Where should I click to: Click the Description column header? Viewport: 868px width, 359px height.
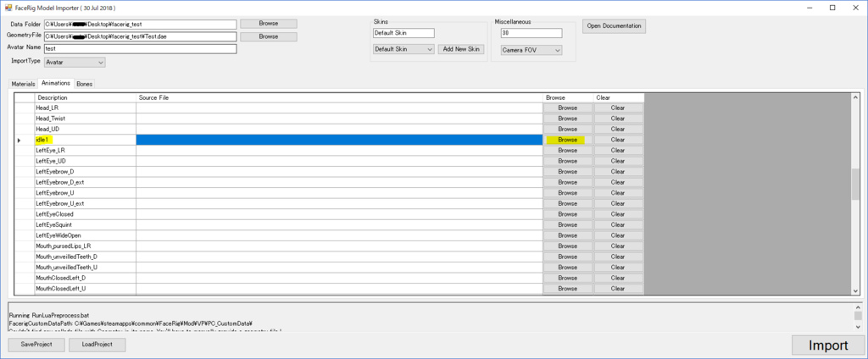[85, 97]
